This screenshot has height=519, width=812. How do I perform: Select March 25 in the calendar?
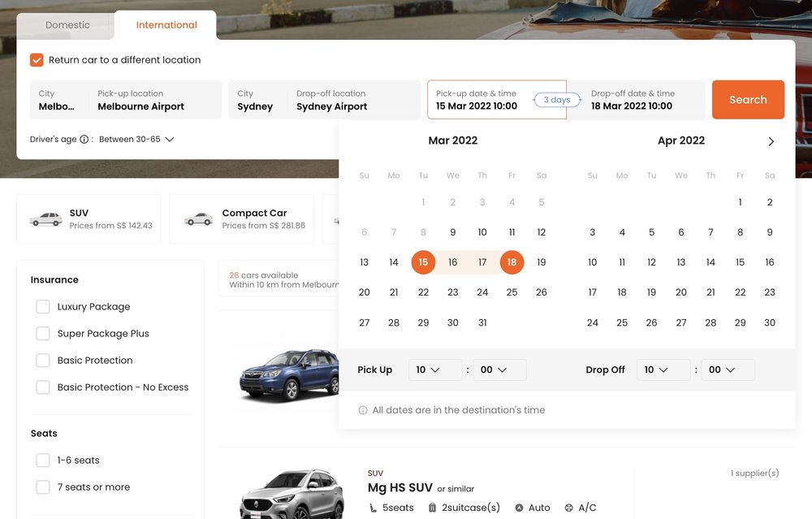(x=512, y=292)
